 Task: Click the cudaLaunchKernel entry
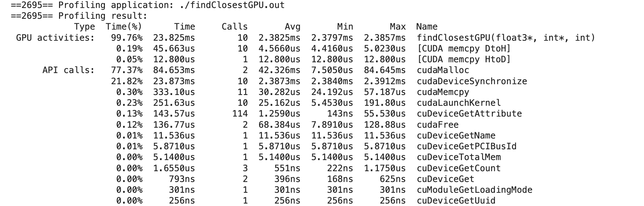click(x=459, y=103)
